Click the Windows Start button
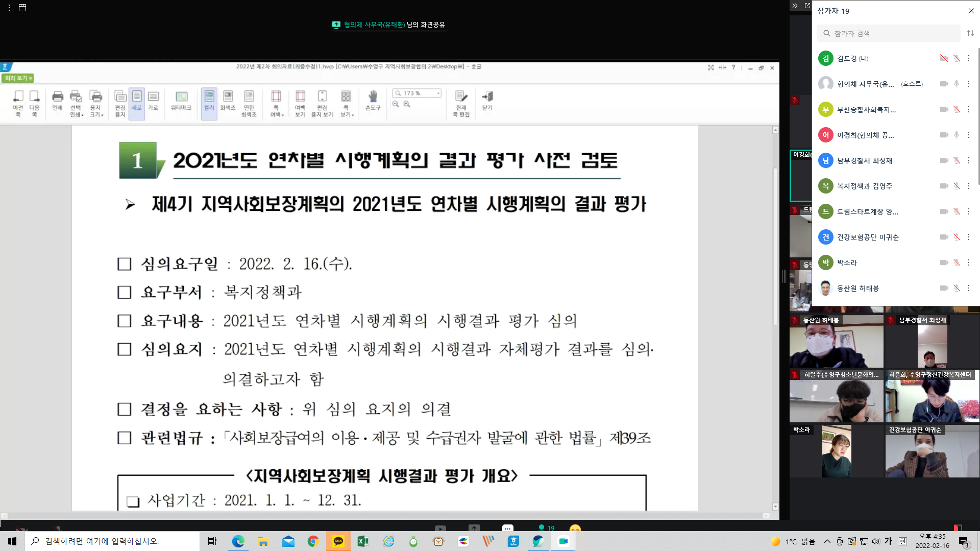Screen dimensions: 980x551 12,541
